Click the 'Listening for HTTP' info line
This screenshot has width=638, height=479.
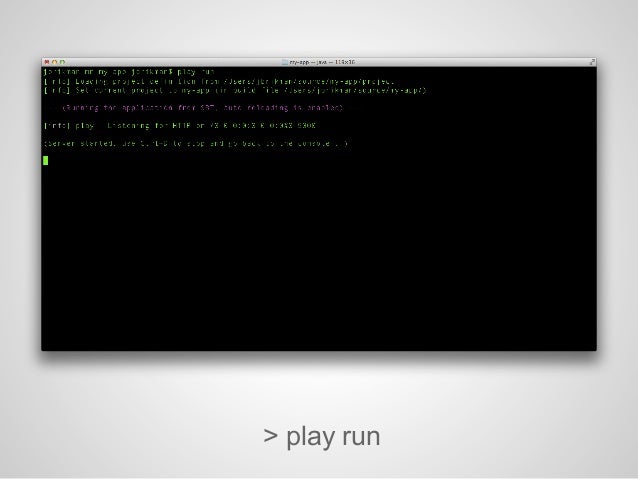point(179,126)
